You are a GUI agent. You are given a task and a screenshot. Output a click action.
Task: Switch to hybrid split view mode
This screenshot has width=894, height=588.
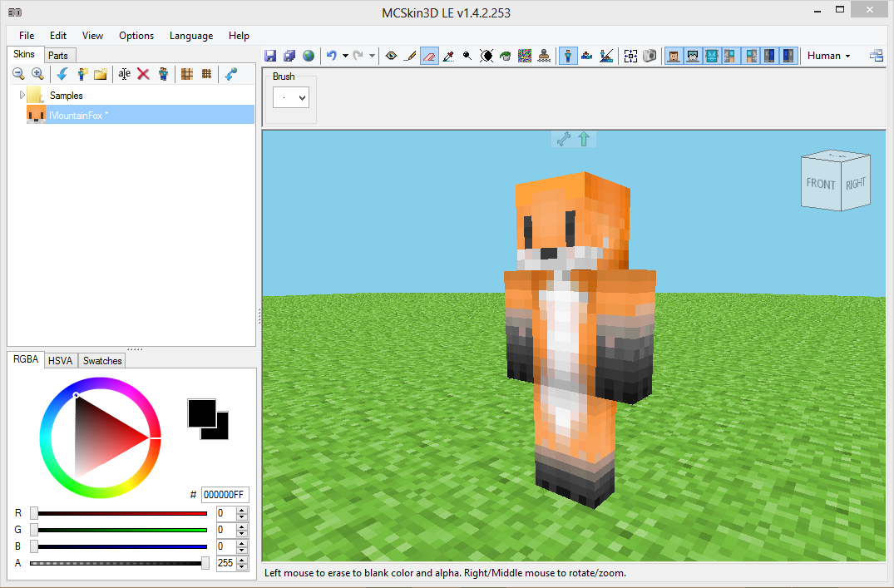tap(606, 56)
